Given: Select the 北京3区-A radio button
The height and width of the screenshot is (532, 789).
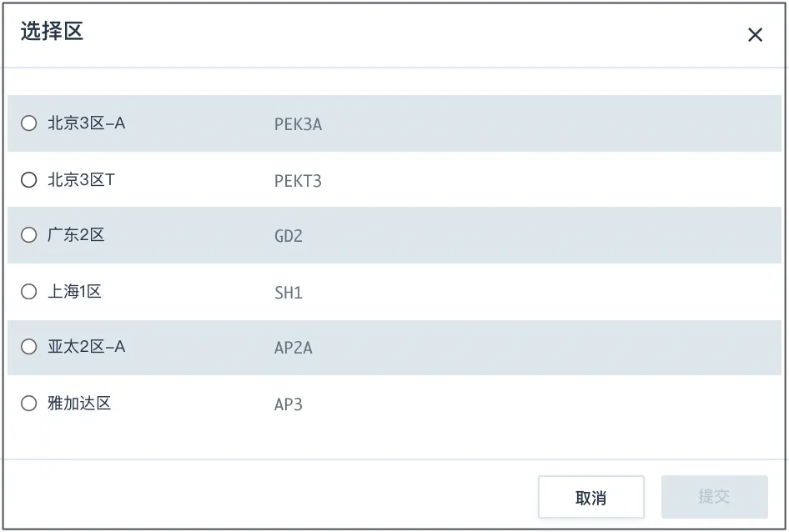Looking at the screenshot, I should click(29, 123).
